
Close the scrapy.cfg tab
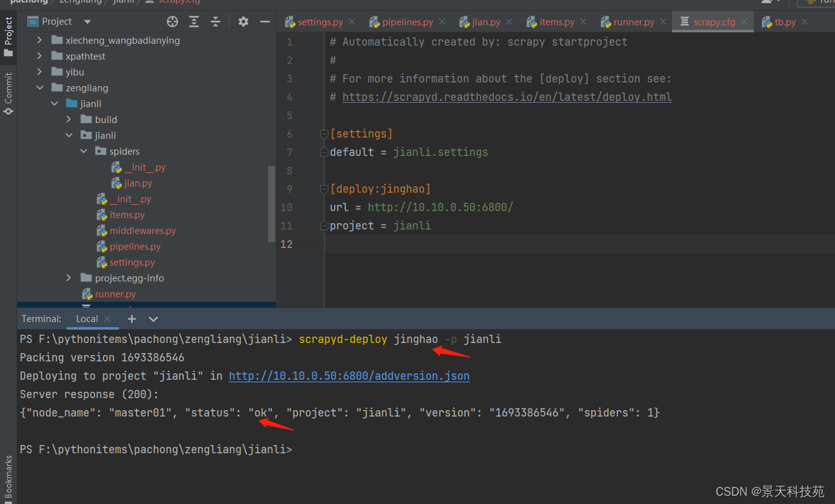(x=745, y=22)
